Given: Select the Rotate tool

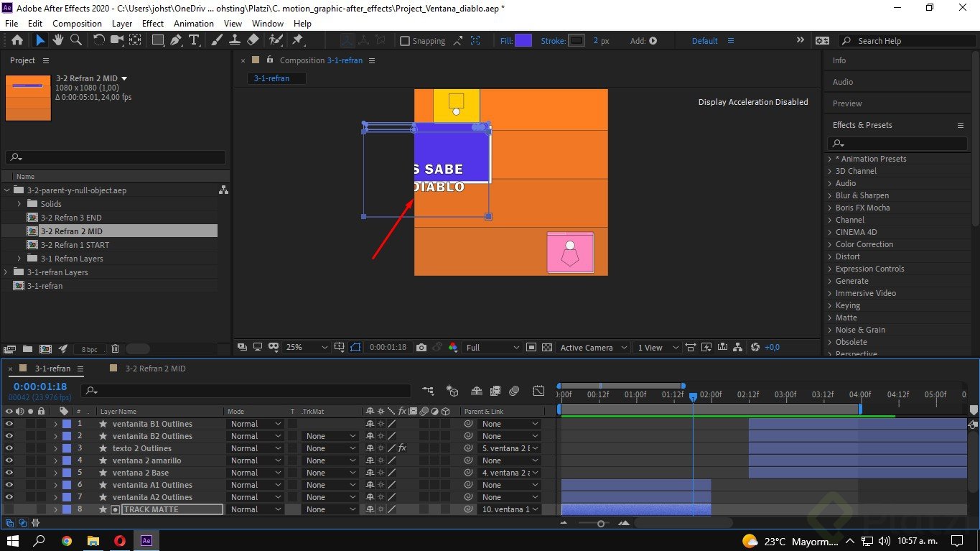Looking at the screenshot, I should 98,40.
